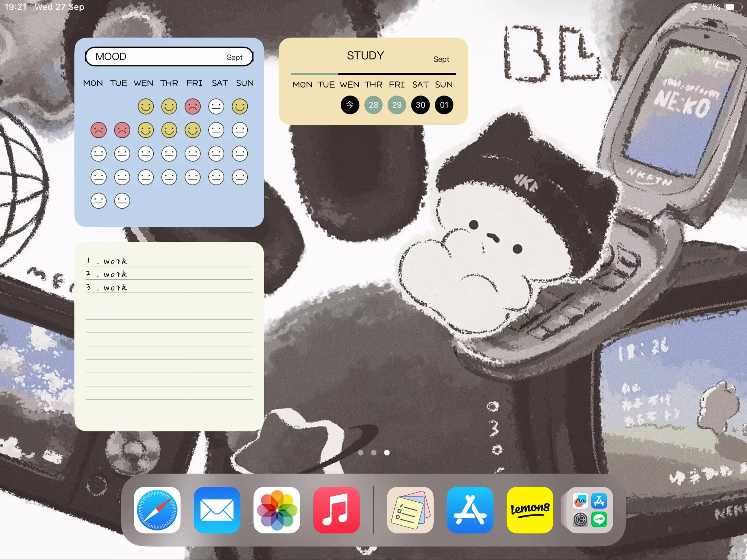Select date 01 in the STUDY widget
Viewport: 747px width, 560px height.
444,105
